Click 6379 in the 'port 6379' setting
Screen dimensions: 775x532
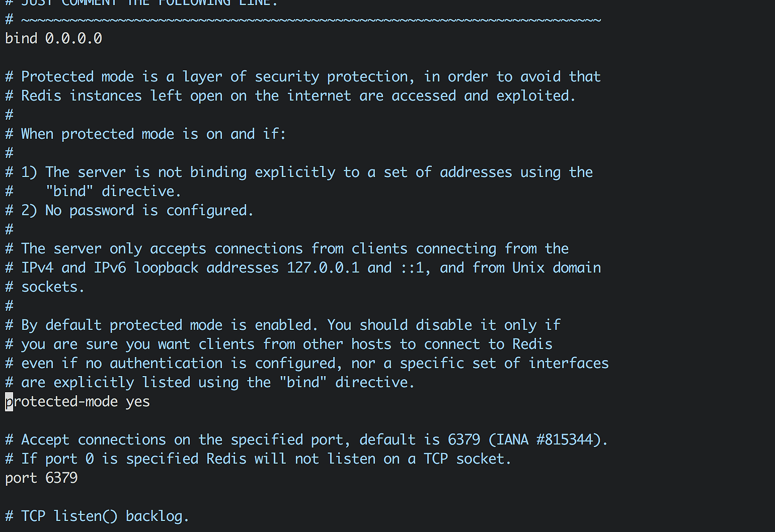(x=61, y=478)
